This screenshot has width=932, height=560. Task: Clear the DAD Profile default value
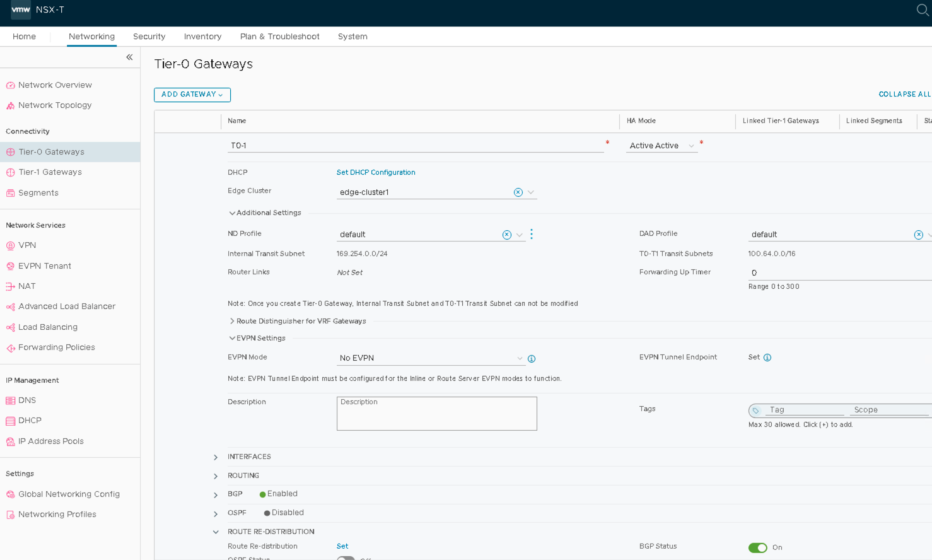[x=918, y=235]
